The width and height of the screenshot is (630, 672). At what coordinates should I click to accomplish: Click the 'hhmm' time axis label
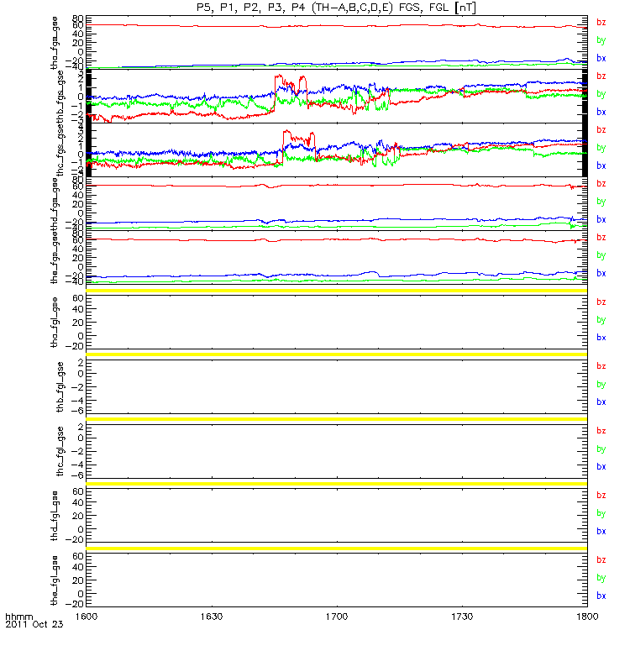(x=19, y=617)
